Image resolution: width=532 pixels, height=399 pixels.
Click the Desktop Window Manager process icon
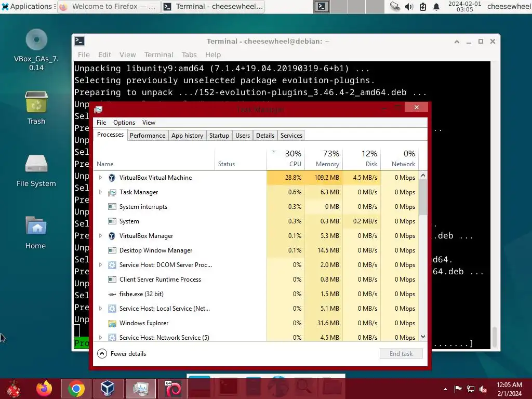pyautogui.click(x=112, y=250)
